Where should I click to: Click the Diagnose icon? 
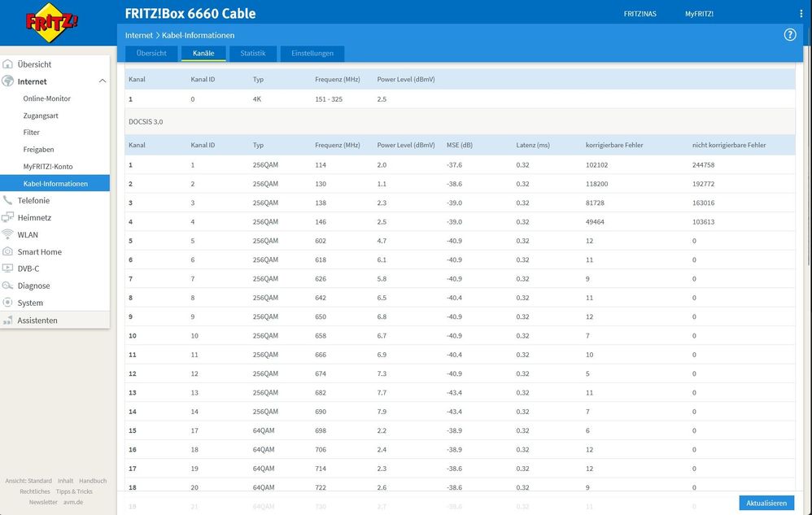[8, 286]
